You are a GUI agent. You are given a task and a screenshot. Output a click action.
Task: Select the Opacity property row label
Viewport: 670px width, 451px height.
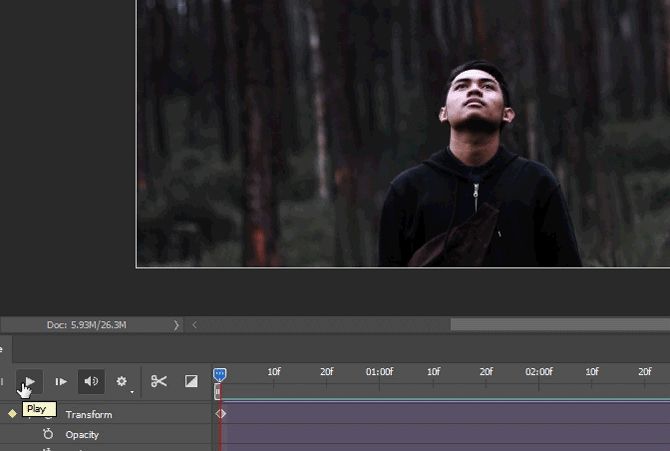click(x=82, y=435)
